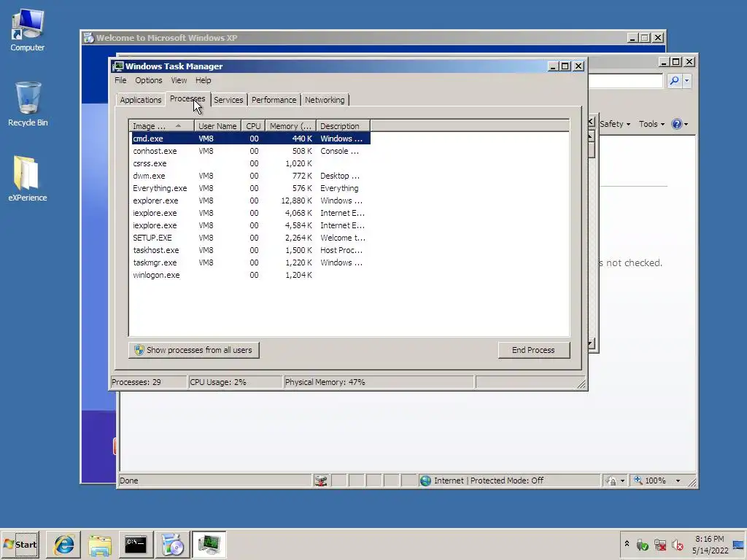Image resolution: width=747 pixels, height=560 pixels.
Task: Launch Internet Explorer from taskbar
Action: tap(63, 544)
